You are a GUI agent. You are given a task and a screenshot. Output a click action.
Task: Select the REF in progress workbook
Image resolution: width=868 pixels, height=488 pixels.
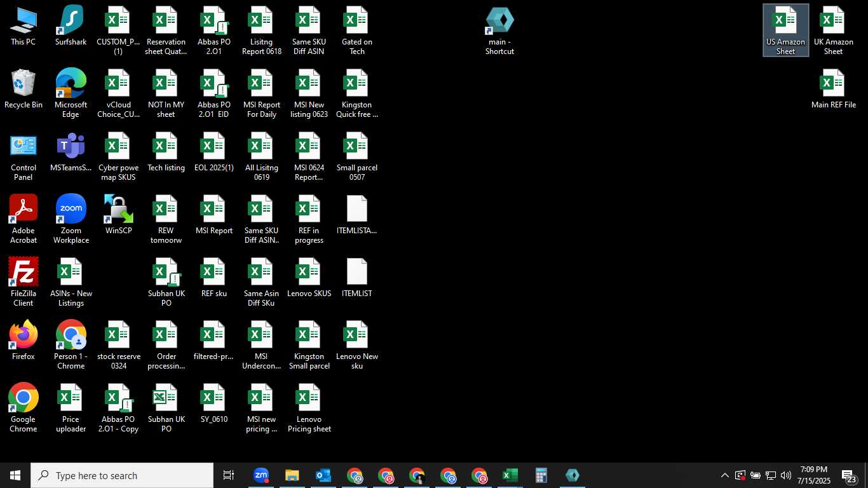pyautogui.click(x=309, y=220)
